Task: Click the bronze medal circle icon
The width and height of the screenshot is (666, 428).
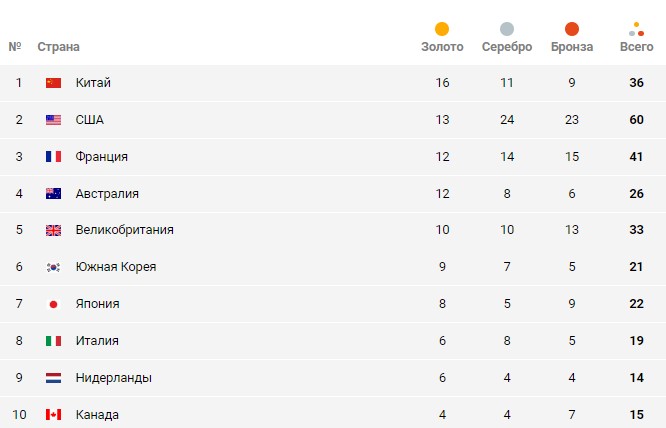Action: click(x=572, y=29)
